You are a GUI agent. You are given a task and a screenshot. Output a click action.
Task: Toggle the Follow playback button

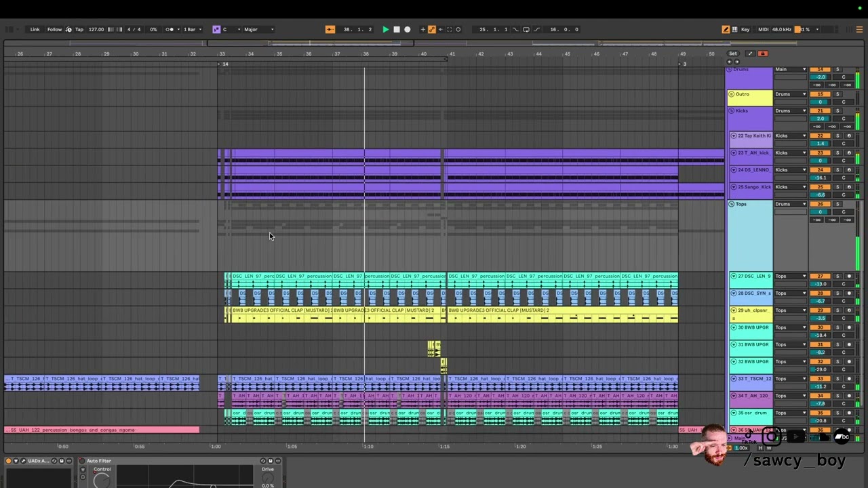tap(54, 29)
